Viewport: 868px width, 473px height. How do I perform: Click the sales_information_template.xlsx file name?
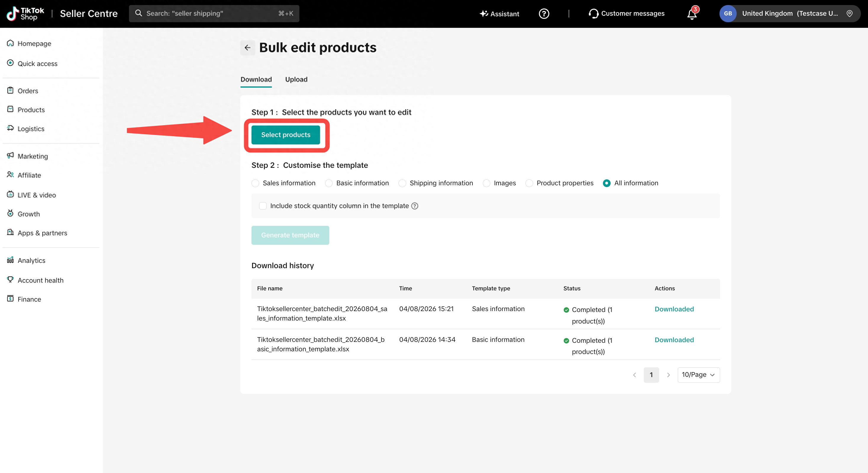[322, 313]
